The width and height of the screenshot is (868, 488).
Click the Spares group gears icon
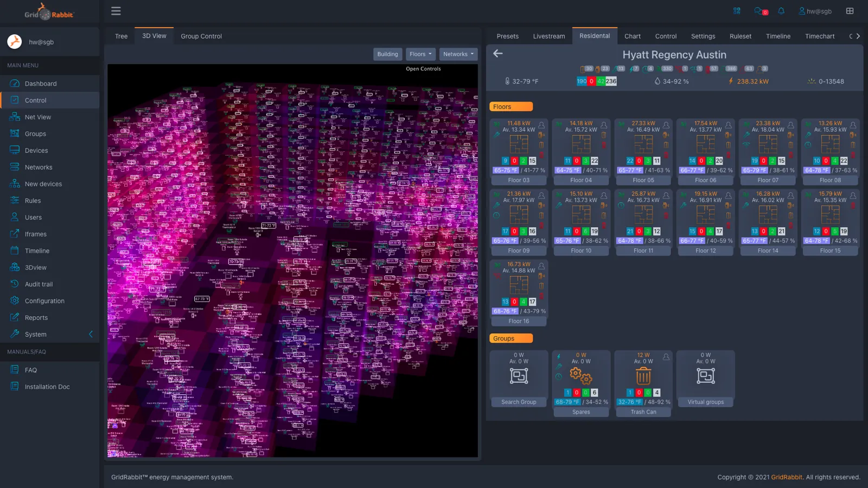coord(580,376)
